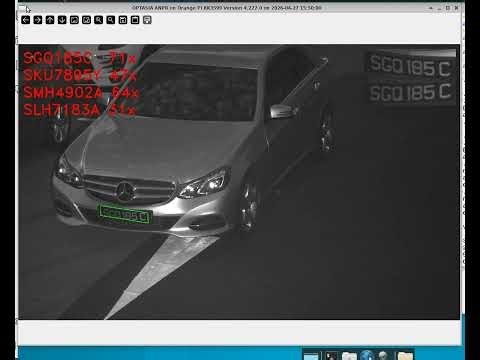Viewport: 480px width, 360px height.
Task: Click the upper SGQ185C plate crop thumbnail
Action: pos(411,65)
